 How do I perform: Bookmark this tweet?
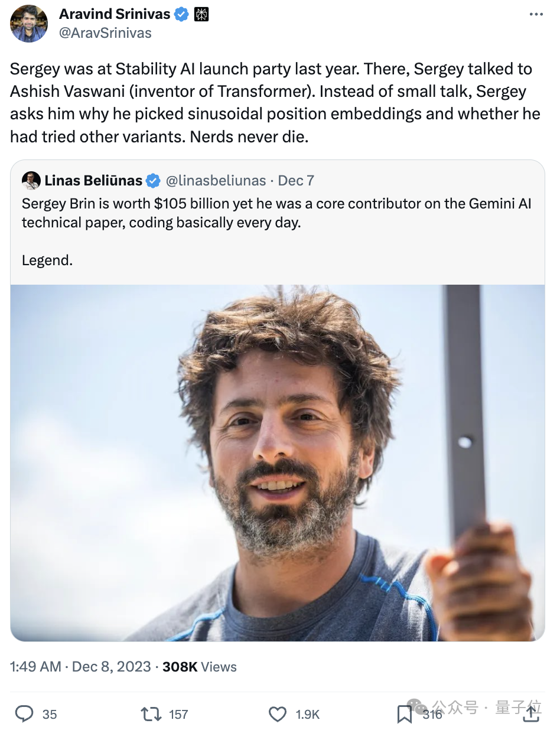(x=405, y=714)
